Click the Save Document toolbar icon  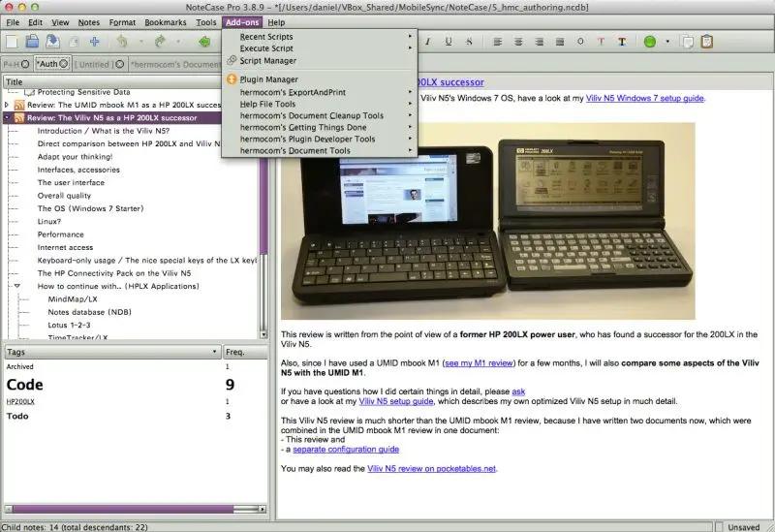pyautogui.click(x=52, y=42)
